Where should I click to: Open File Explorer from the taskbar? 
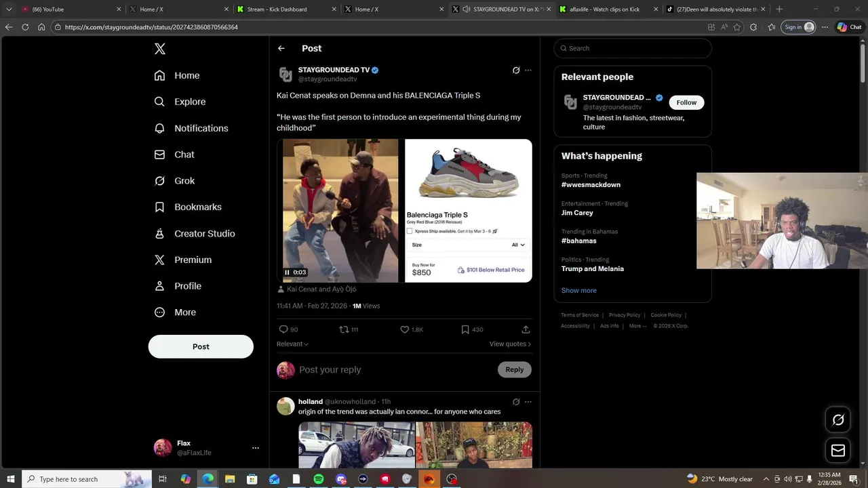point(230,479)
